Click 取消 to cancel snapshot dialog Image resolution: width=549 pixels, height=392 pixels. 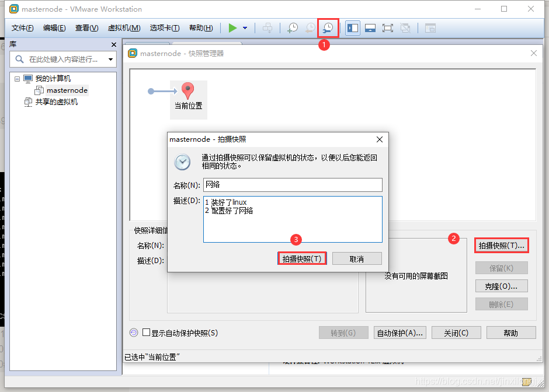click(x=357, y=259)
